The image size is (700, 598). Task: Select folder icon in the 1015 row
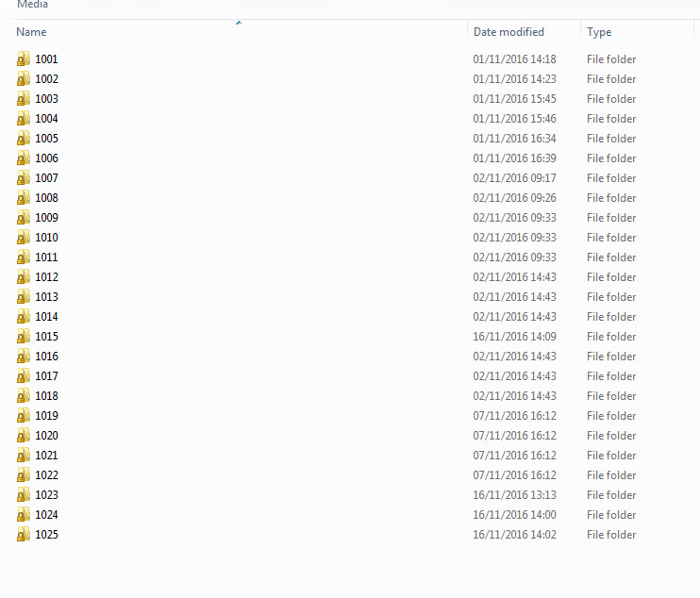click(x=24, y=337)
